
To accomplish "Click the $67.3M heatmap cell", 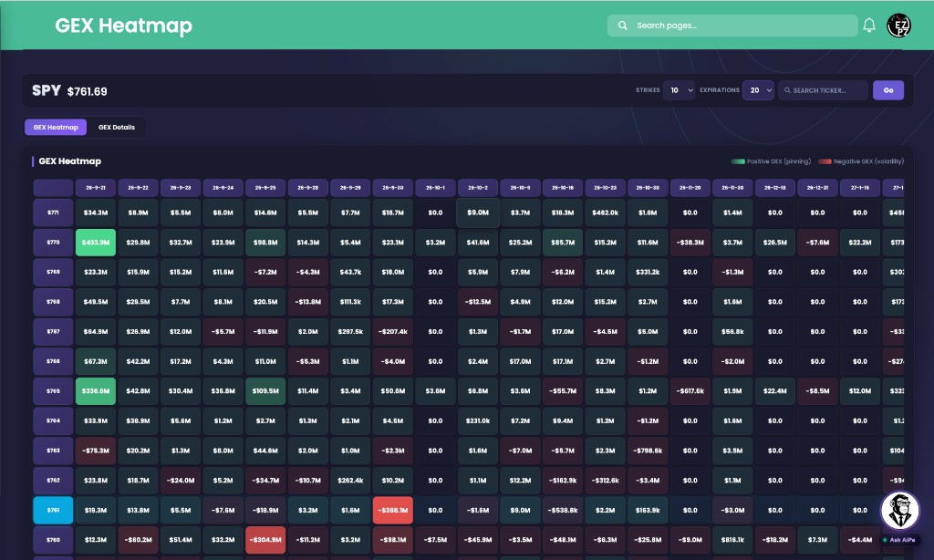I will (96, 361).
